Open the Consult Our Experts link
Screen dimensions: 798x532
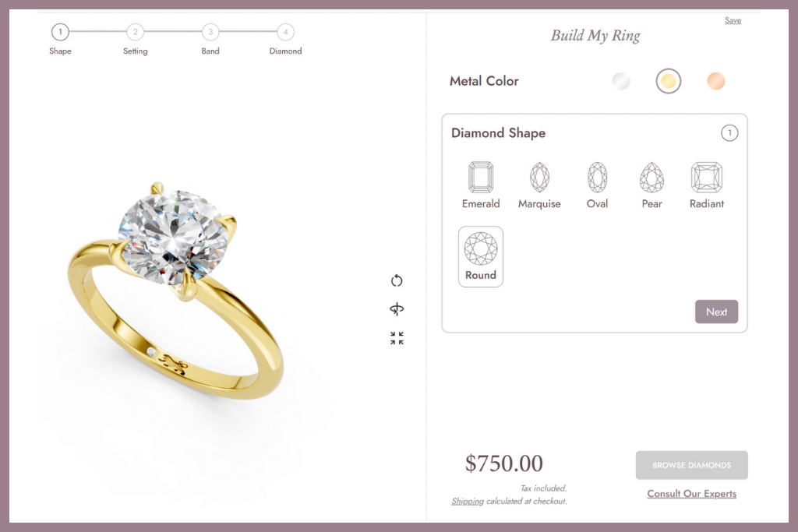692,493
